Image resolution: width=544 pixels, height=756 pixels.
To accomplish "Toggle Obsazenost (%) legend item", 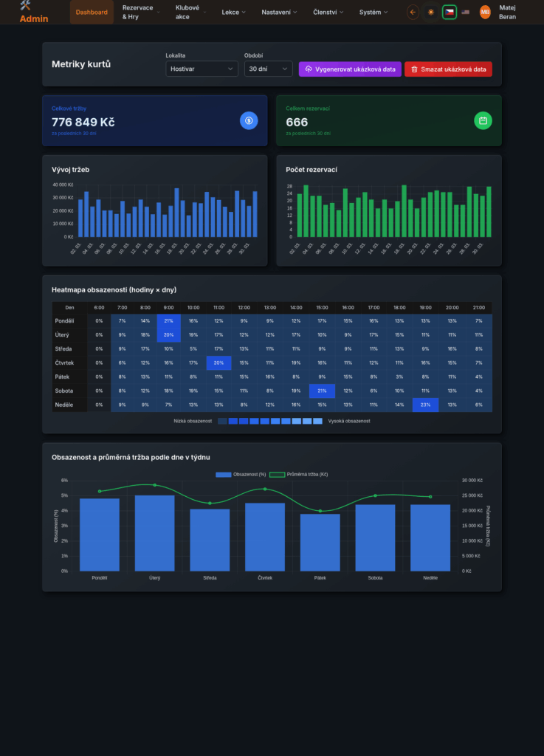I will (241, 475).
